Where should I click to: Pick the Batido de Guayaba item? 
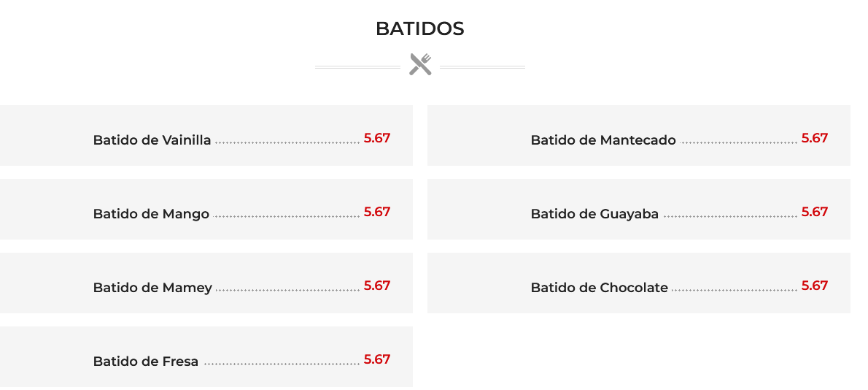tap(594, 214)
